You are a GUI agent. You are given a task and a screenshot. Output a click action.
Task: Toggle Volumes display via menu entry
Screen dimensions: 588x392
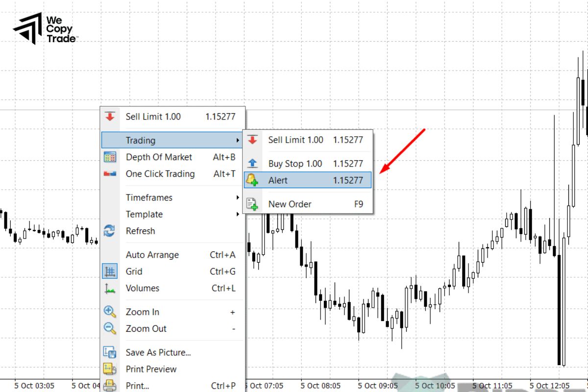point(142,288)
